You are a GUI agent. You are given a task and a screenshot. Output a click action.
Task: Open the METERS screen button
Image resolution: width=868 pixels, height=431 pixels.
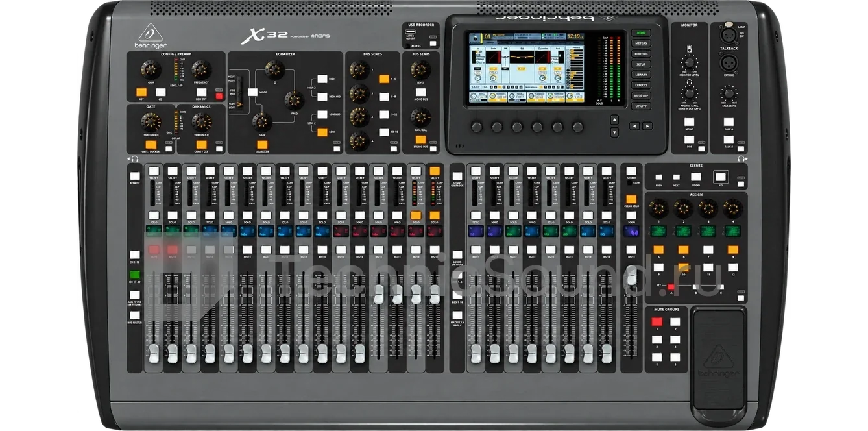(x=641, y=43)
